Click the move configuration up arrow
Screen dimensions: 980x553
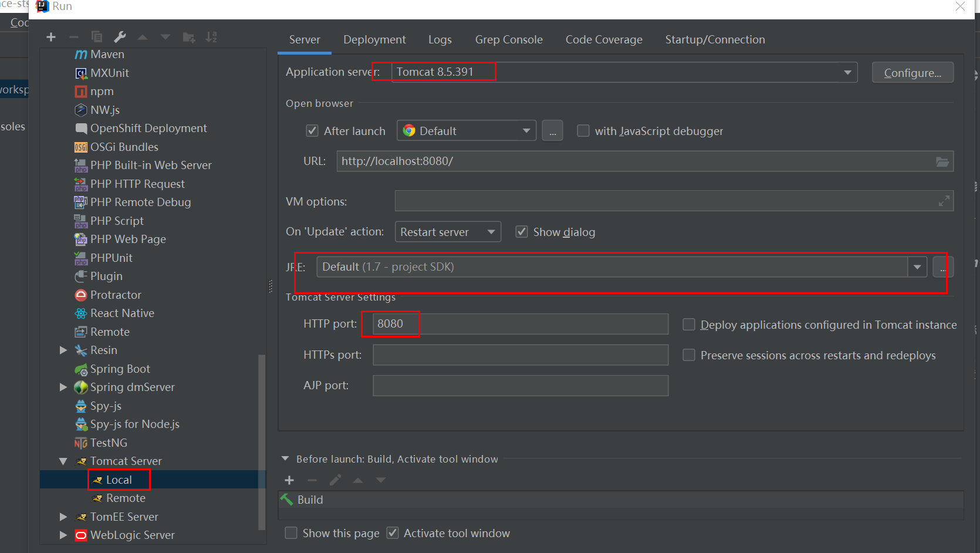143,37
